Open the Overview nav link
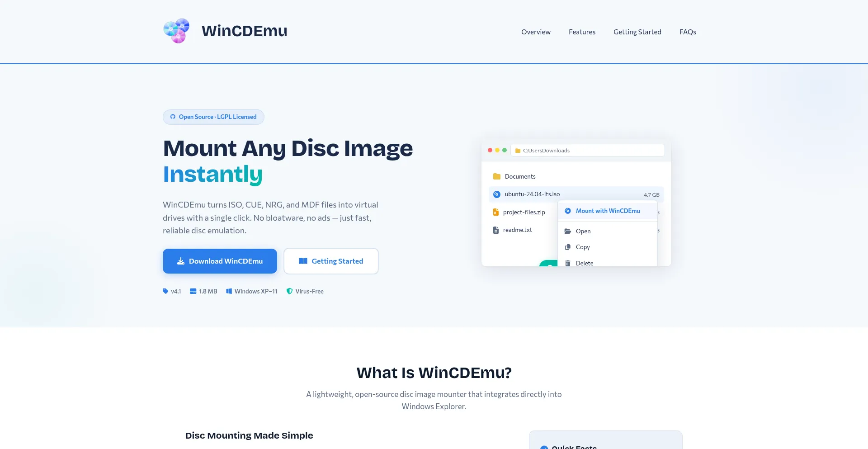This screenshot has height=449, width=868. (x=536, y=32)
